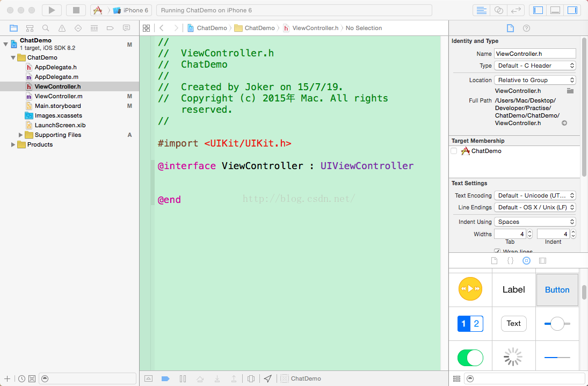Screen dimensions: 588x386
Task: Open the Type dropdown Default - C Header
Action: coord(535,65)
